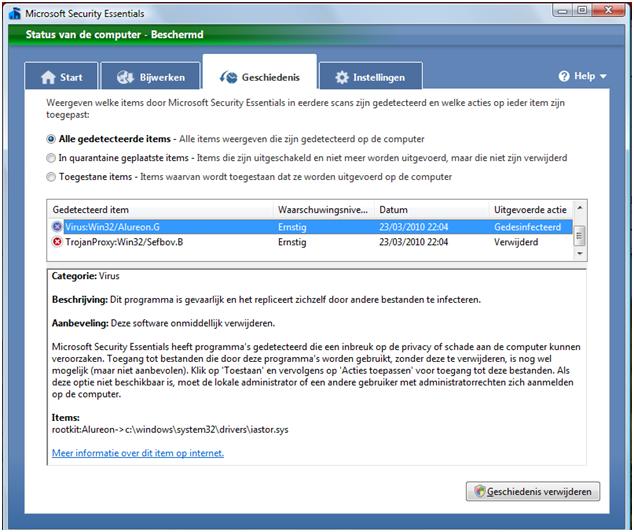634x532 pixels.
Task: Open the Instellingen tab
Action: (x=371, y=76)
